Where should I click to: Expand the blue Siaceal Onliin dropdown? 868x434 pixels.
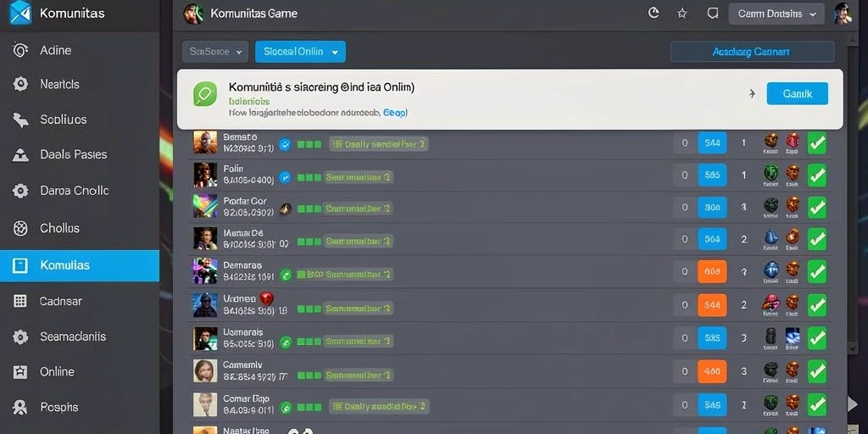point(300,52)
